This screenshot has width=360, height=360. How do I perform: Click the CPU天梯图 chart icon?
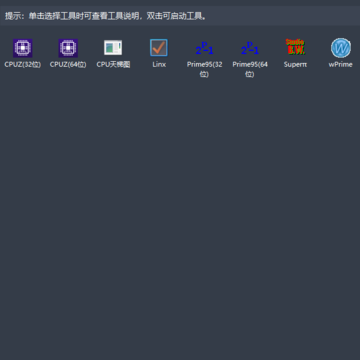[113, 48]
